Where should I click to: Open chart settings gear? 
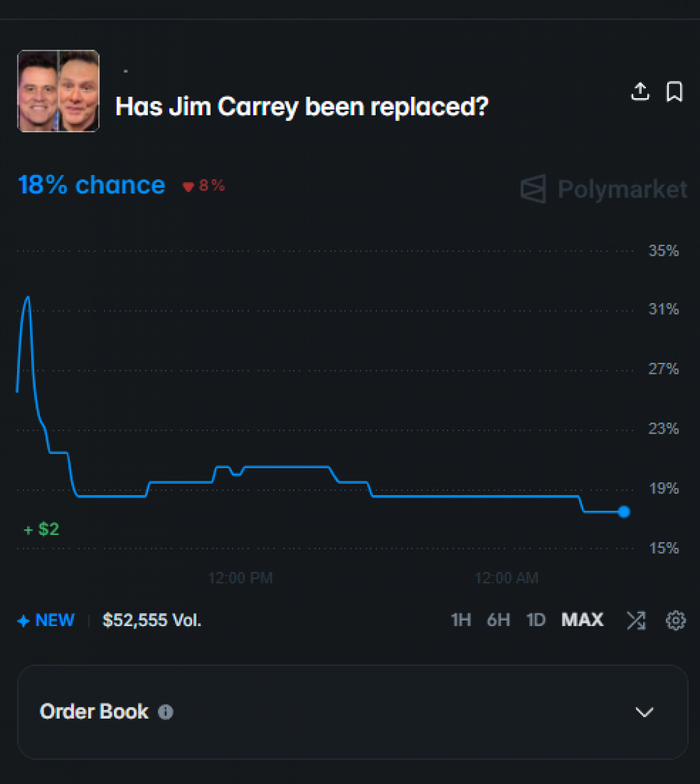click(x=675, y=621)
